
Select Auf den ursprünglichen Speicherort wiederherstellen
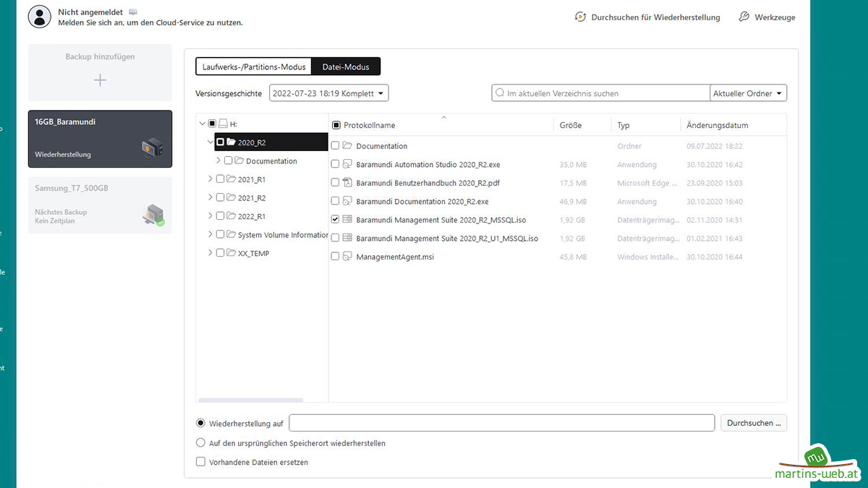click(201, 442)
